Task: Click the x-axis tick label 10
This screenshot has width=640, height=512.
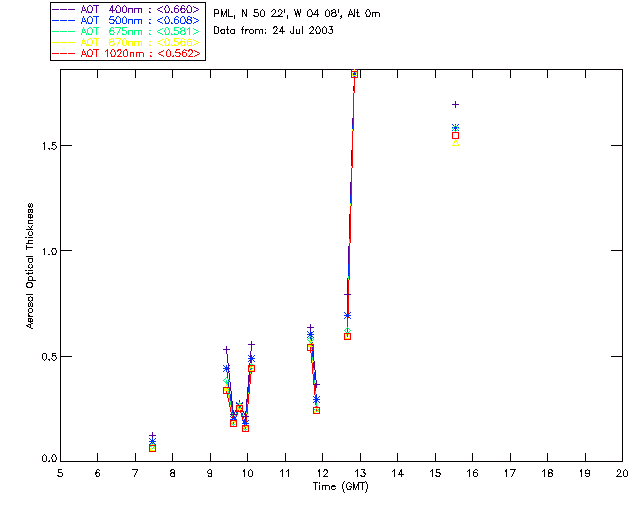Action: (247, 473)
